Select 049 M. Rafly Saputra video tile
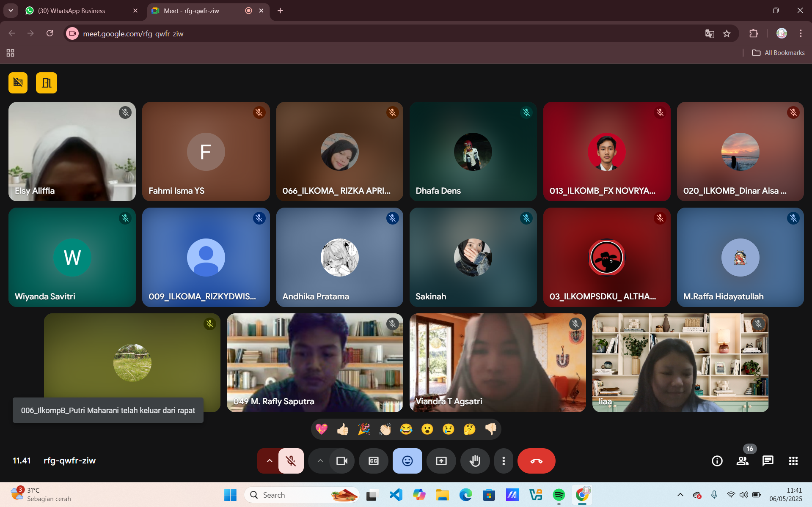 pos(315,363)
